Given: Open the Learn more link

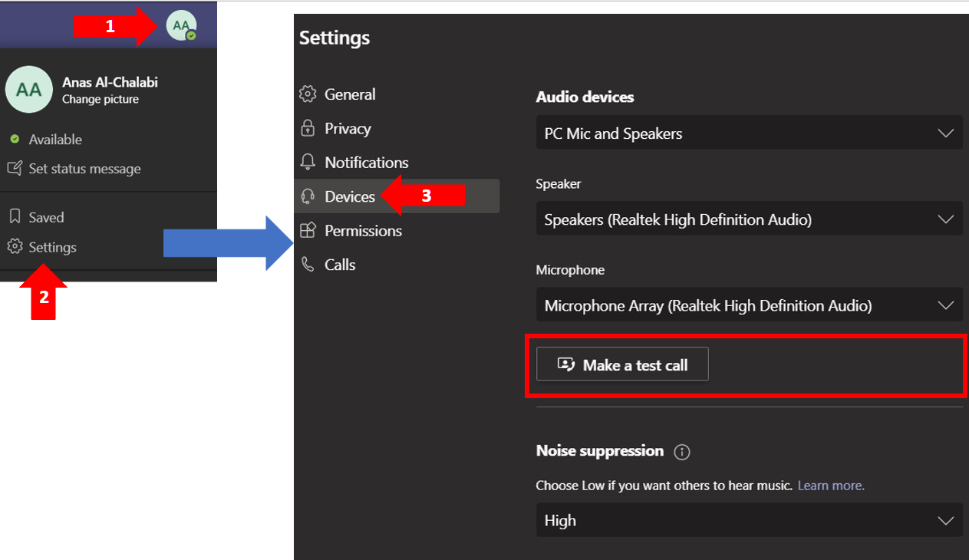Looking at the screenshot, I should [x=831, y=486].
